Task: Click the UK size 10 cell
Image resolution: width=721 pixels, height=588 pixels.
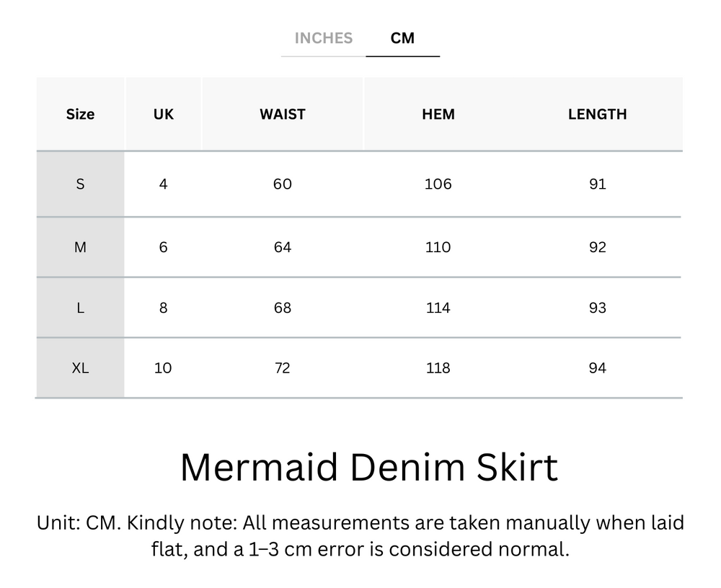Action: [163, 368]
